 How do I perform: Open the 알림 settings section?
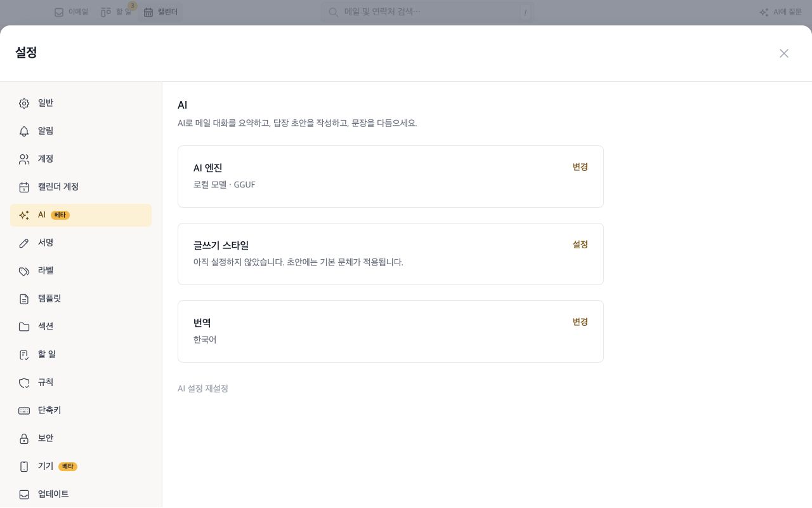(x=81, y=131)
